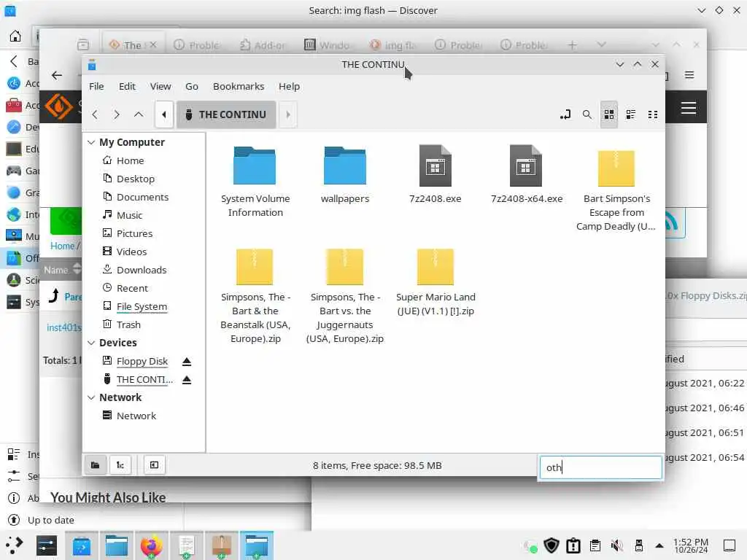Select Bart Simpson's Escape from Camp Deadly archive
This screenshot has width=747, height=560.
point(616,190)
